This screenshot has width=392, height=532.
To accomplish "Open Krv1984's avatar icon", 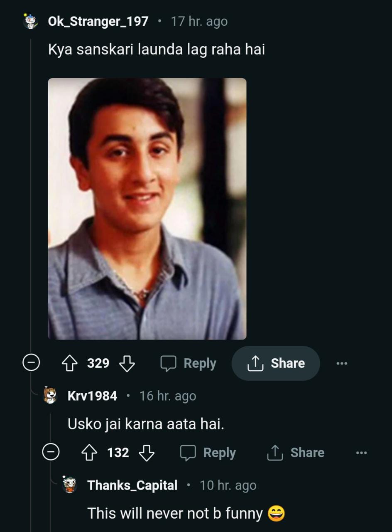I will [50, 396].
